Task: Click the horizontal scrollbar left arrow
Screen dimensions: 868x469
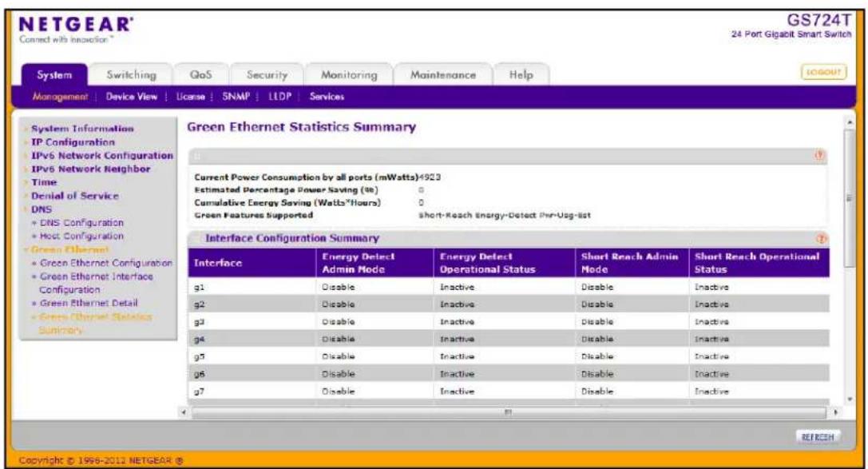Action: click(x=183, y=412)
